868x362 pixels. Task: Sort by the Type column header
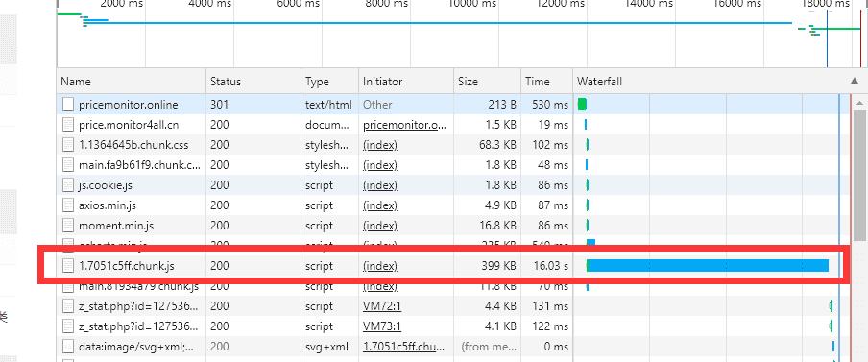[x=330, y=82]
